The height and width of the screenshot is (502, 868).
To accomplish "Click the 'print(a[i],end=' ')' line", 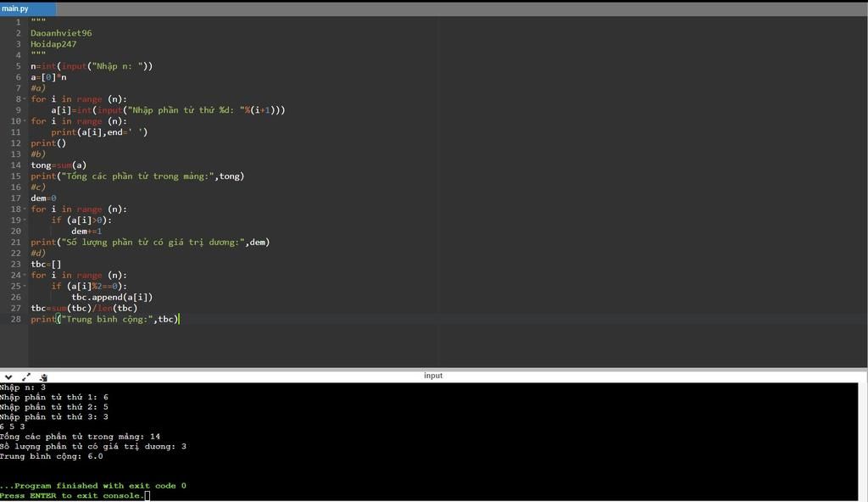I will 100,132.
